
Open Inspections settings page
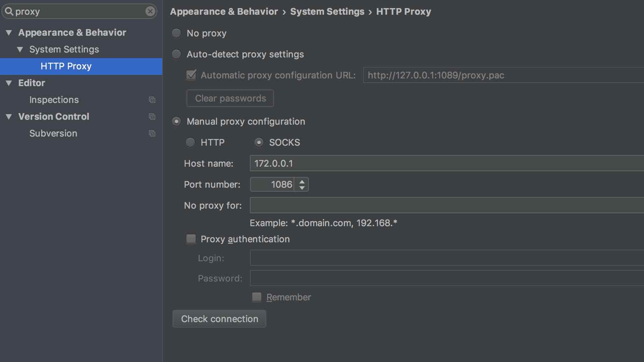[54, 100]
